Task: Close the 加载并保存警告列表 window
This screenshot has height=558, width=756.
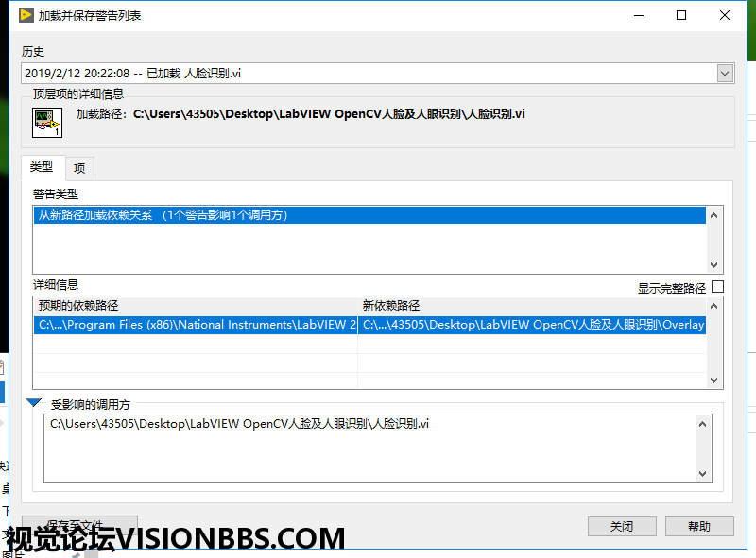Action: tap(724, 15)
